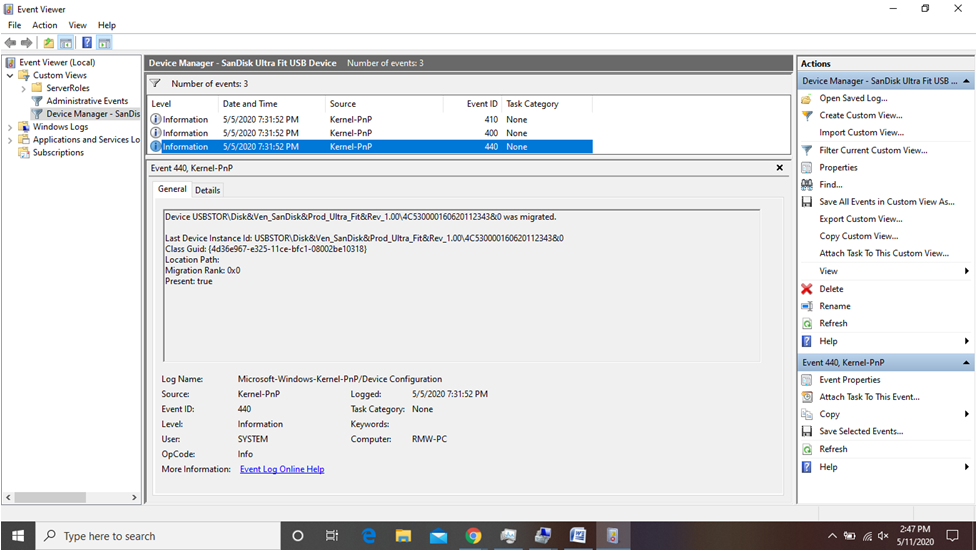Sort events by the Source column header
The height and width of the screenshot is (551, 977).
click(x=384, y=104)
